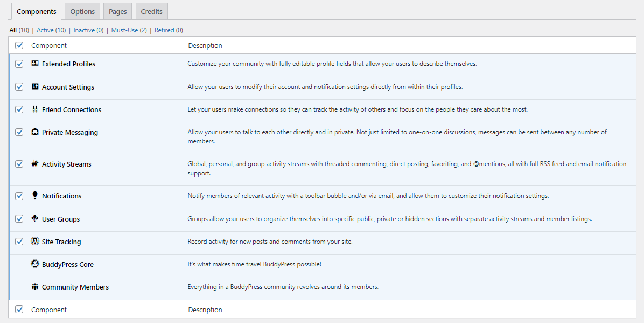The image size is (644, 323).
Task: Toggle the Activity Streams checkbox
Action: [x=19, y=164]
